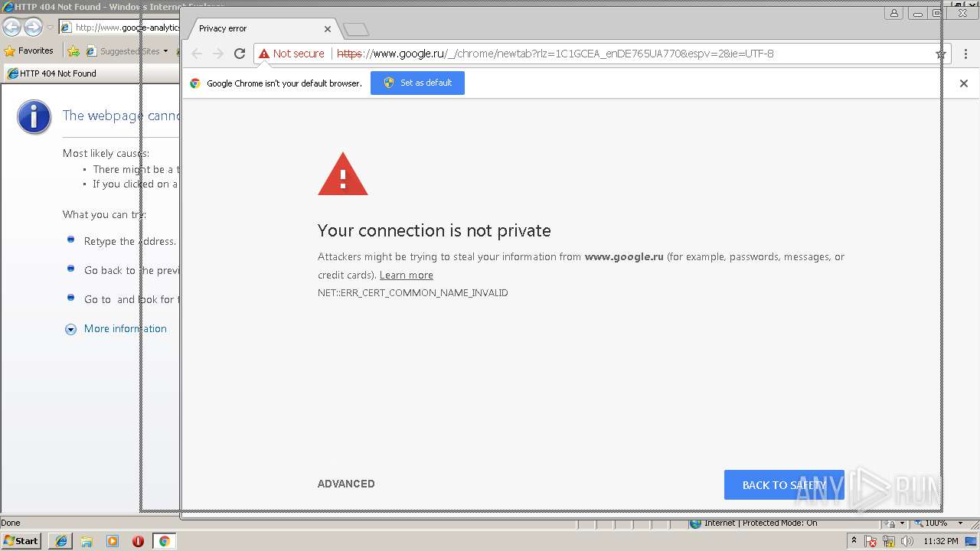Click the network status tray icon
Image resolution: width=980 pixels, height=551 pixels.
889,541
